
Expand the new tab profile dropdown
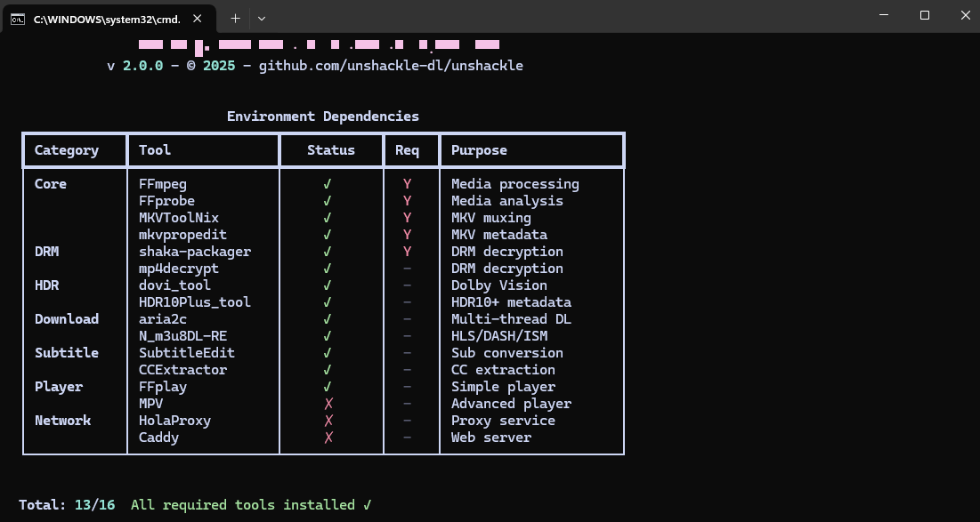click(x=262, y=18)
